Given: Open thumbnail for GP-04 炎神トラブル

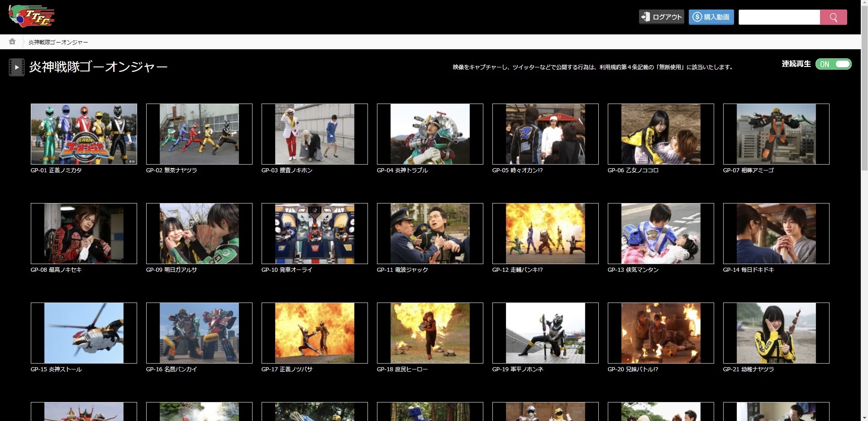Looking at the screenshot, I should (430, 134).
